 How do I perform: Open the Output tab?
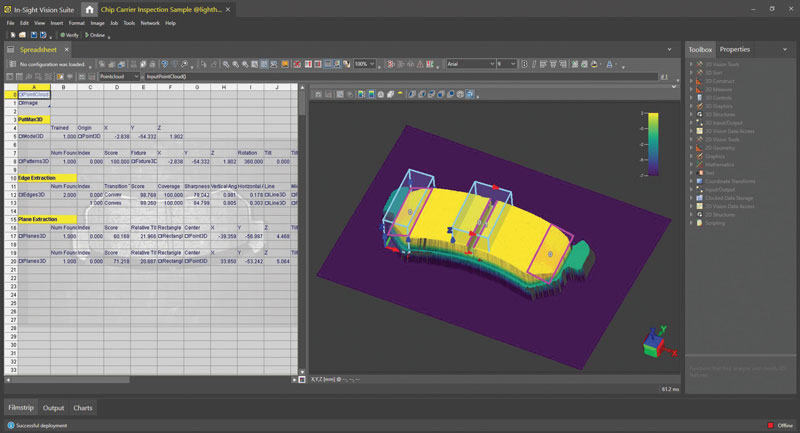(x=53, y=408)
